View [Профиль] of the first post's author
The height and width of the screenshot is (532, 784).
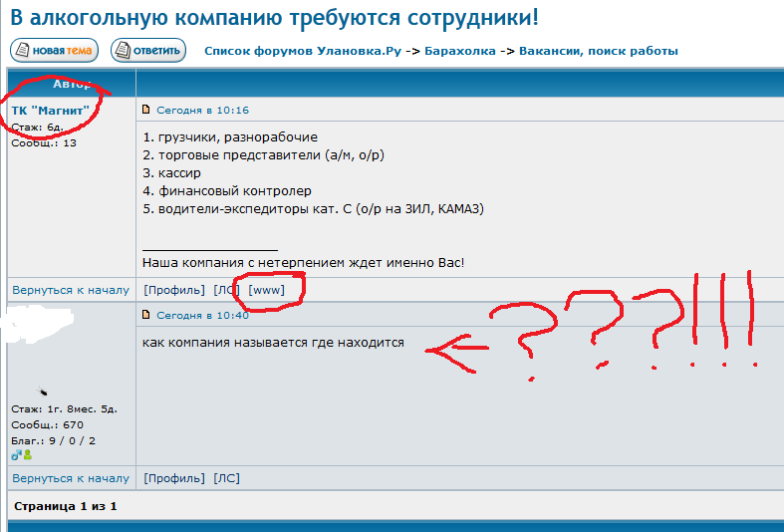tap(174, 290)
